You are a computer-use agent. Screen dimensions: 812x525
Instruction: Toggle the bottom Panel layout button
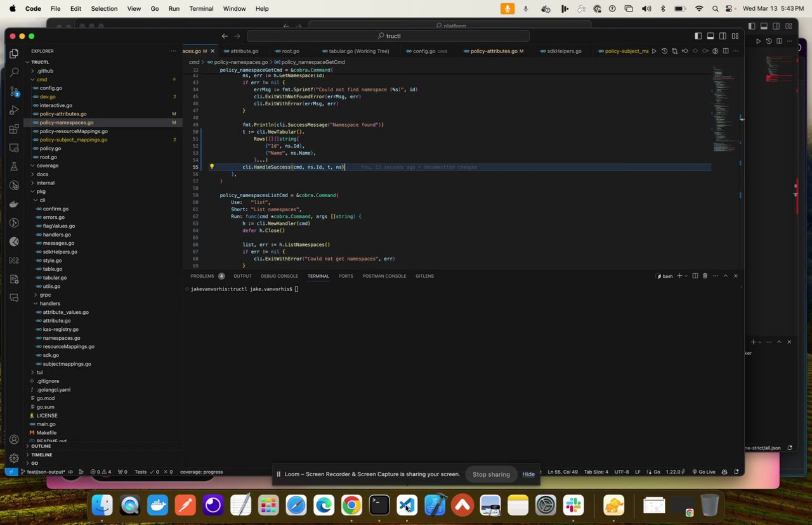[x=710, y=36]
